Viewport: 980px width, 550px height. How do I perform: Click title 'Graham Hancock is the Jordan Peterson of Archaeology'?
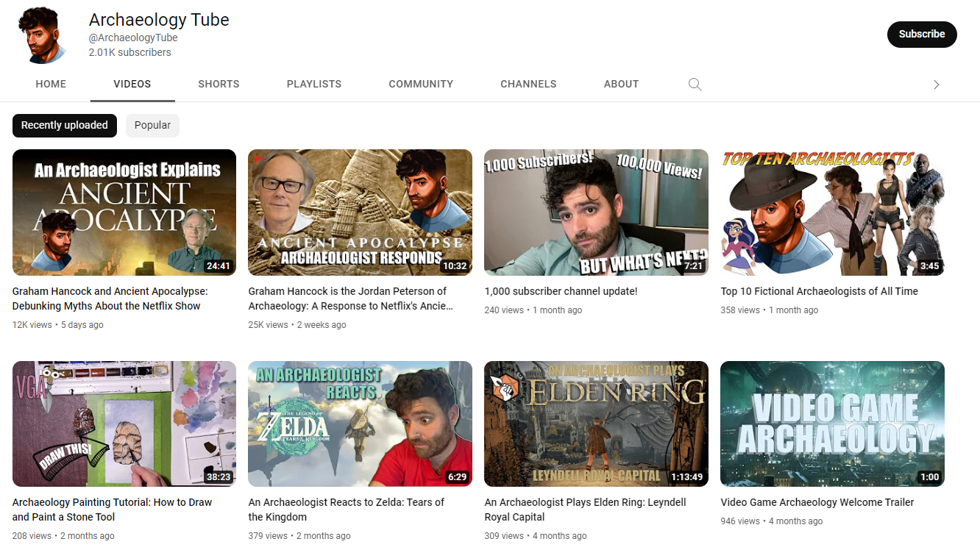click(x=351, y=299)
